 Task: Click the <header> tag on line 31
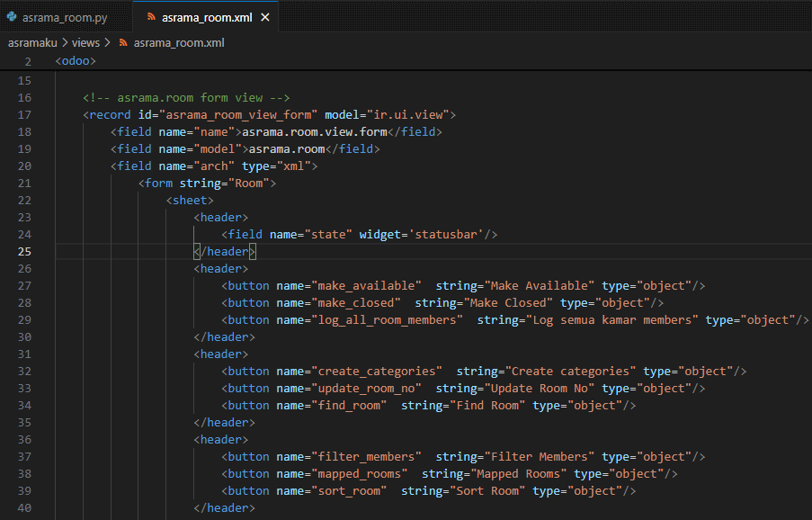pyautogui.click(x=221, y=354)
